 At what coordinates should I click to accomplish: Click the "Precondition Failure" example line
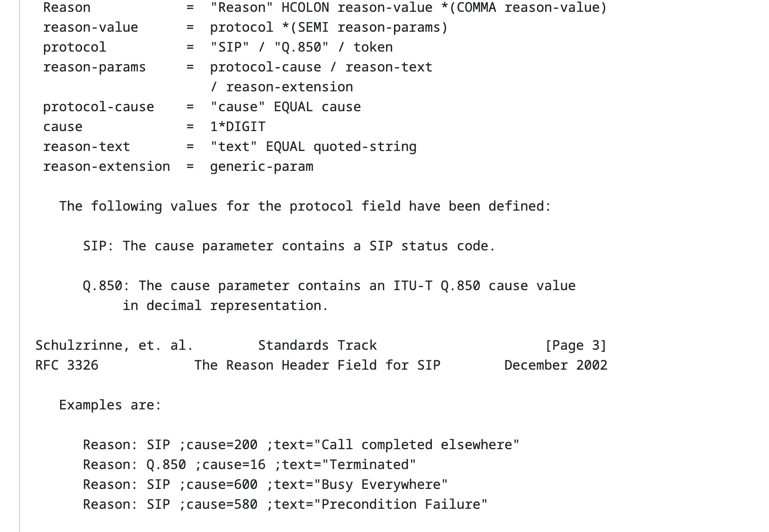[285, 505]
